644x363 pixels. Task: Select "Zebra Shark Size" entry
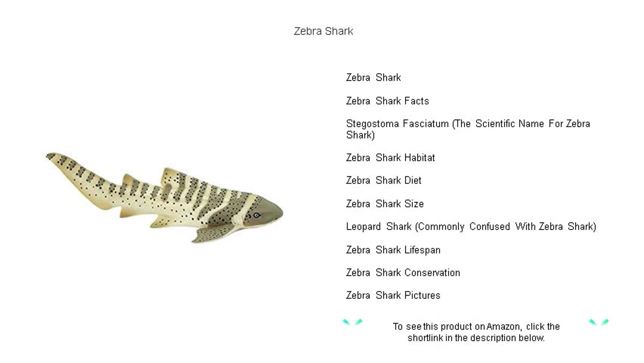pos(385,204)
